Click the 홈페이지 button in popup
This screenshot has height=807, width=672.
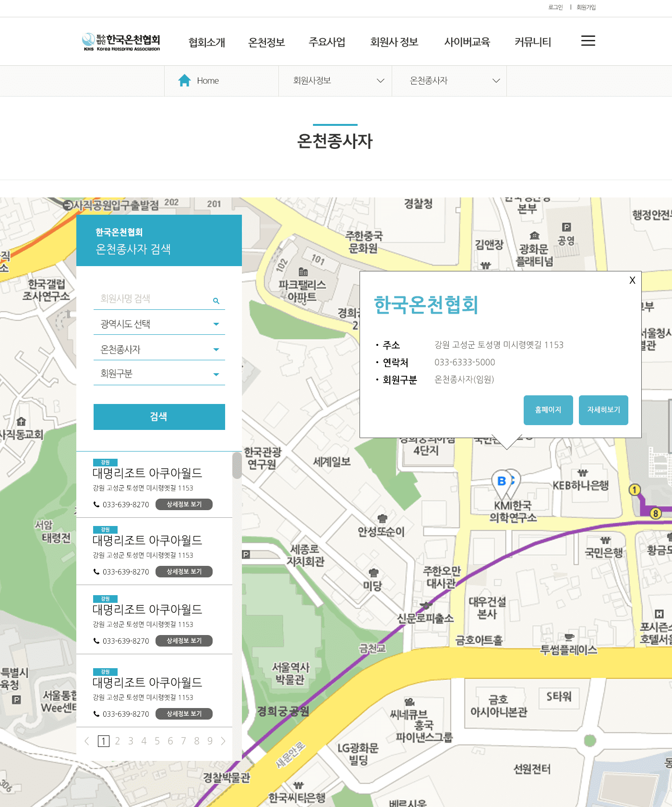[x=548, y=410]
